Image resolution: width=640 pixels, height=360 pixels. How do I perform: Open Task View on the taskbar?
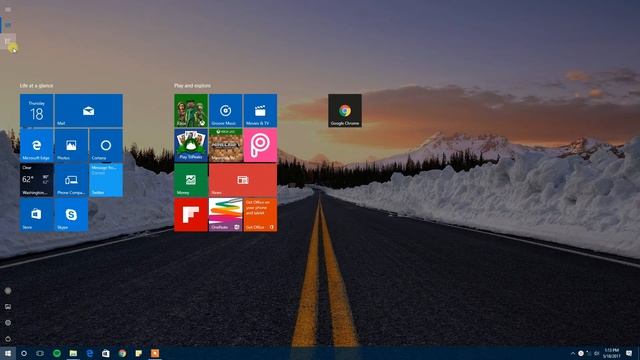40,353
